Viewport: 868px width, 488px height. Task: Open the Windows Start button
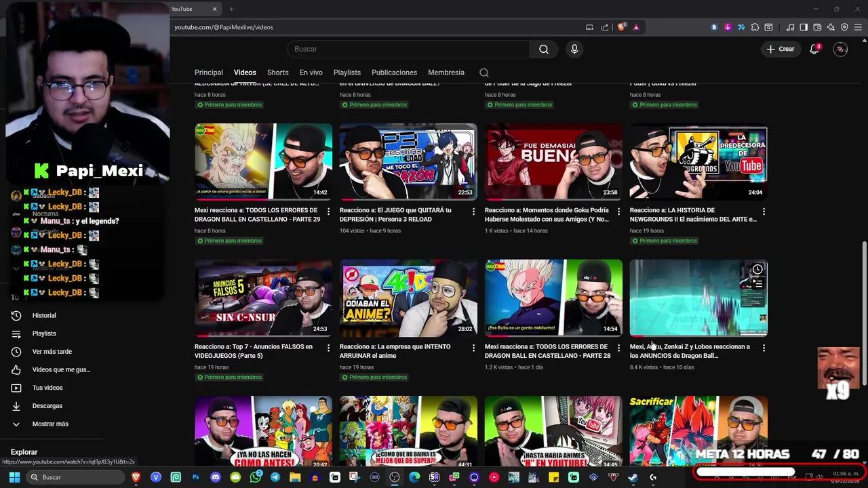tap(14, 477)
